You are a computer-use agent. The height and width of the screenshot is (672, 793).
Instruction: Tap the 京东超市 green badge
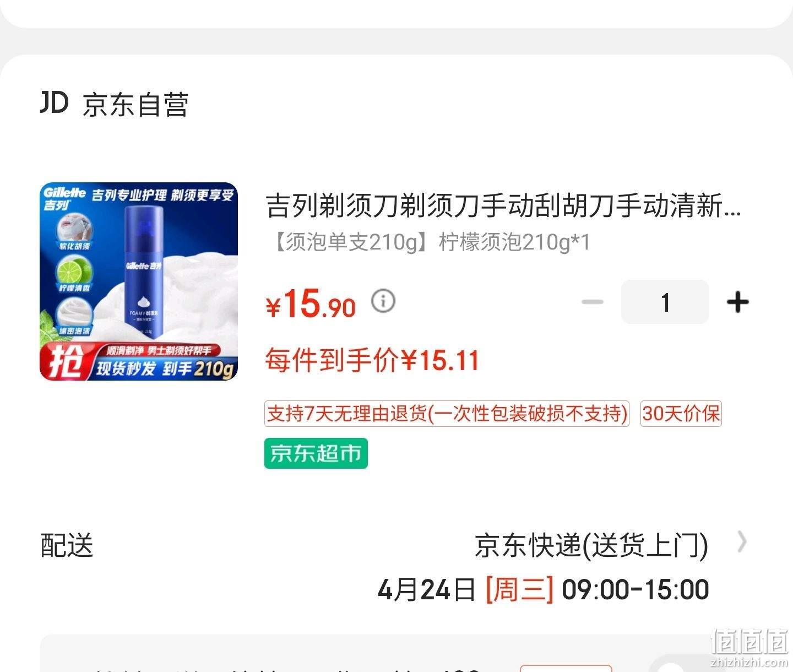(316, 453)
